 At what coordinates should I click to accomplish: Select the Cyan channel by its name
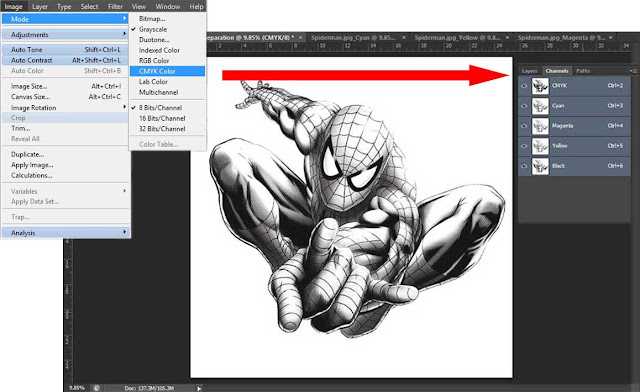pyautogui.click(x=558, y=106)
